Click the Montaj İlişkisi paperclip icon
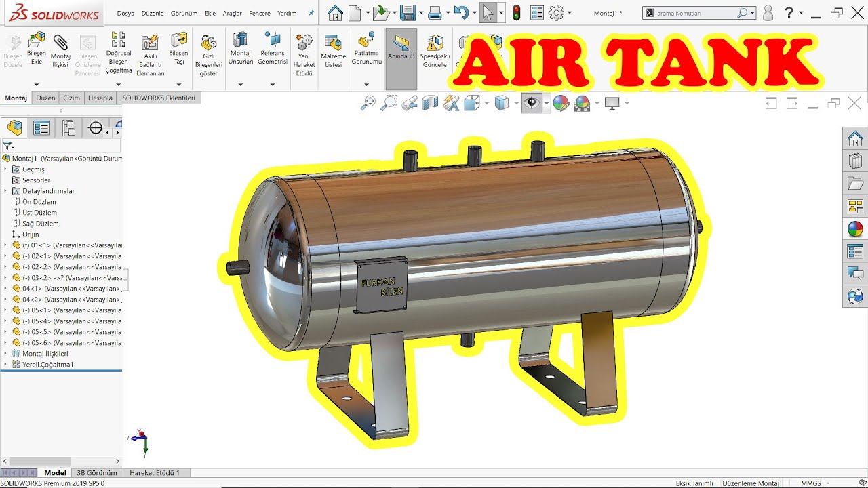This screenshot has height=488, width=868. click(x=60, y=41)
